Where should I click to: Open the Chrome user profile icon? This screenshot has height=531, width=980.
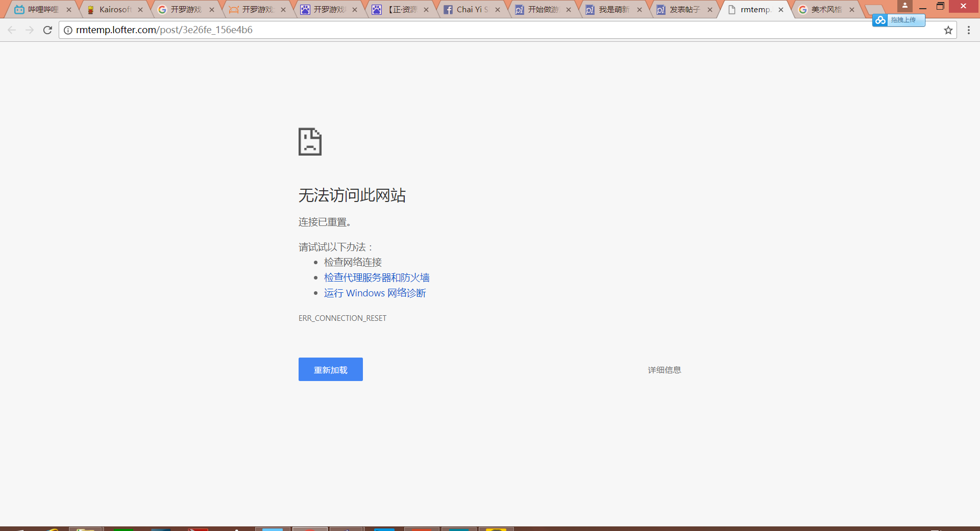904,6
